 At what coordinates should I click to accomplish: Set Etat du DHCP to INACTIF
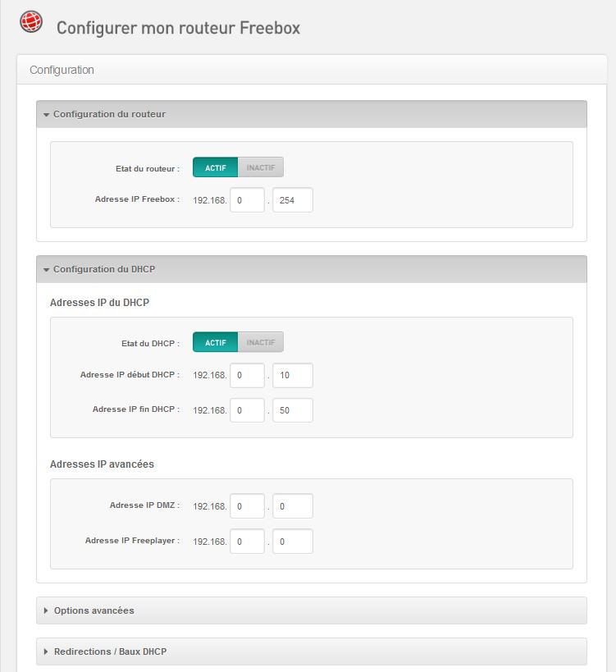pos(261,342)
